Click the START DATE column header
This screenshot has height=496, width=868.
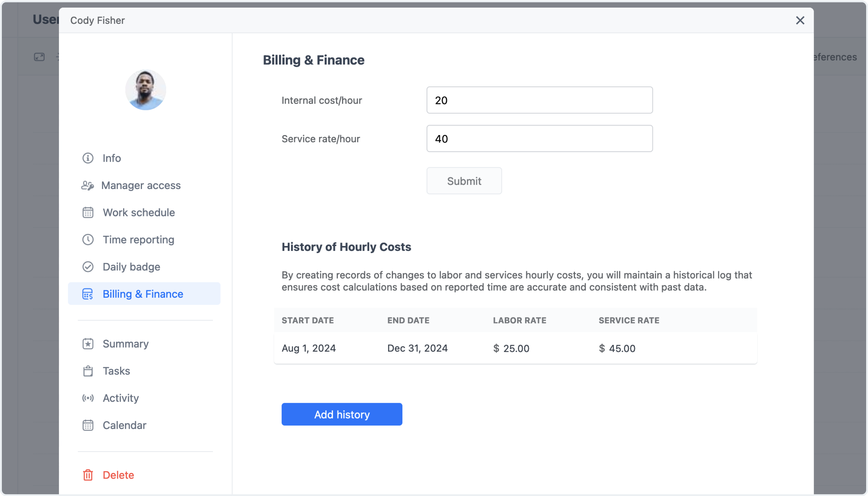(x=308, y=320)
